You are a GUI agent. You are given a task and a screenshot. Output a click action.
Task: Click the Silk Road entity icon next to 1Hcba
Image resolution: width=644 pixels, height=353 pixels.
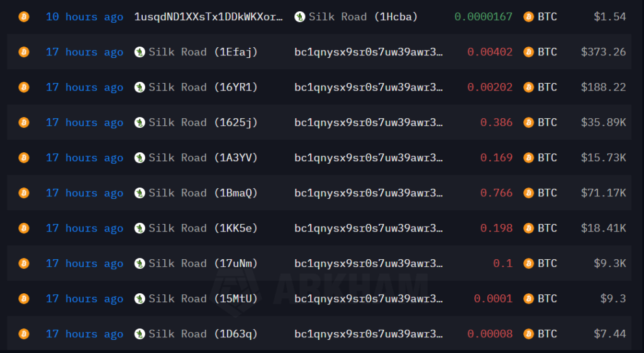pyautogui.click(x=300, y=17)
